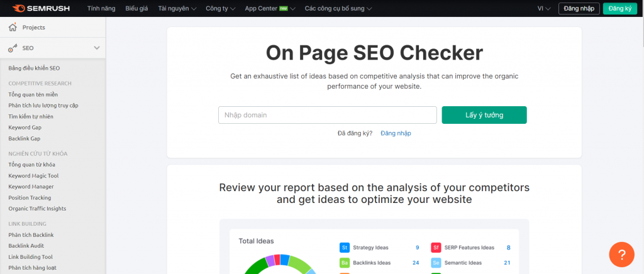The height and width of the screenshot is (274, 644).
Task: Open Phân tích hàng loạt
Action: click(32, 268)
